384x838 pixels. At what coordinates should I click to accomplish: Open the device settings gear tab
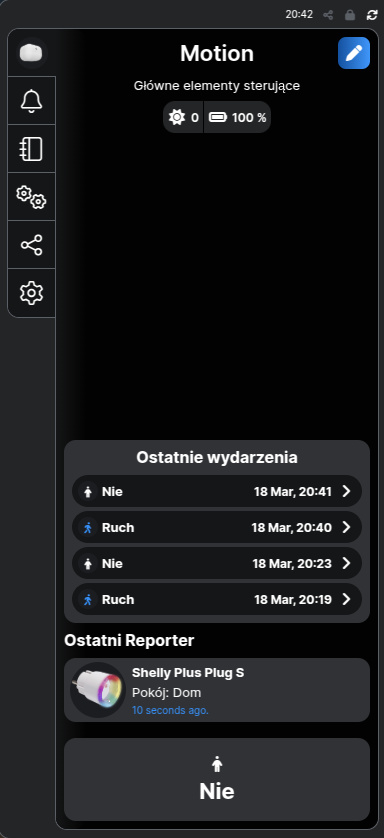[x=32, y=293]
